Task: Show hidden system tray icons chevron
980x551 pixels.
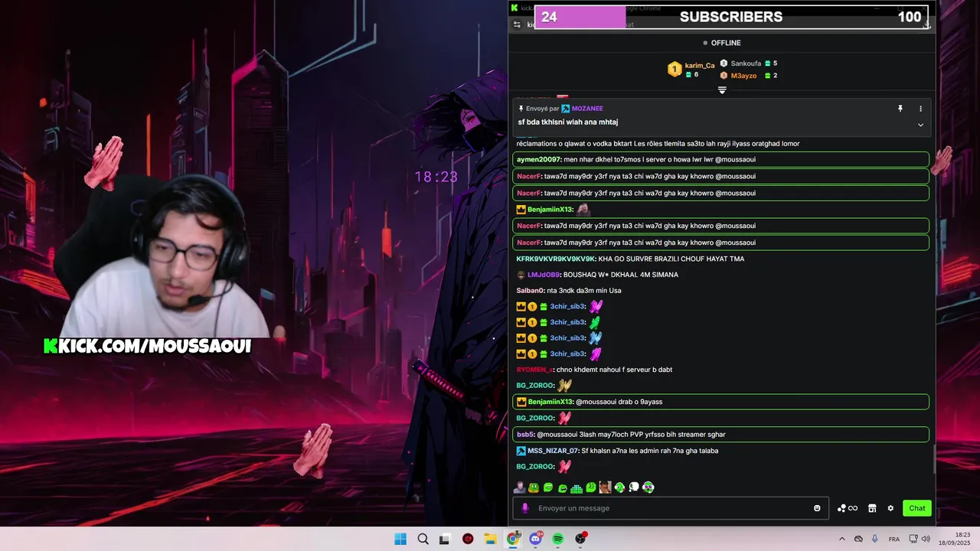Action: pyautogui.click(x=841, y=539)
